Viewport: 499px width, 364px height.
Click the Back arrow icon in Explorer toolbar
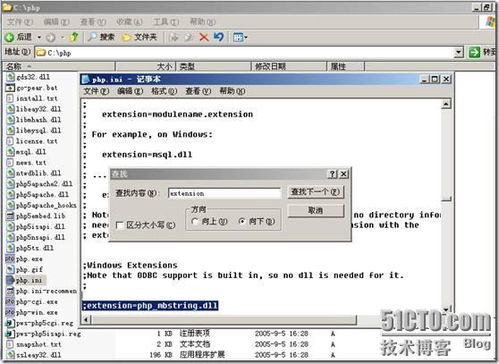[9, 37]
